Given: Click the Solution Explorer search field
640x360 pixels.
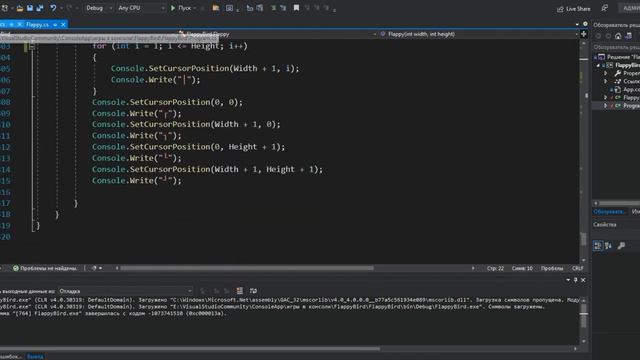Looking at the screenshot, I should (616, 47).
